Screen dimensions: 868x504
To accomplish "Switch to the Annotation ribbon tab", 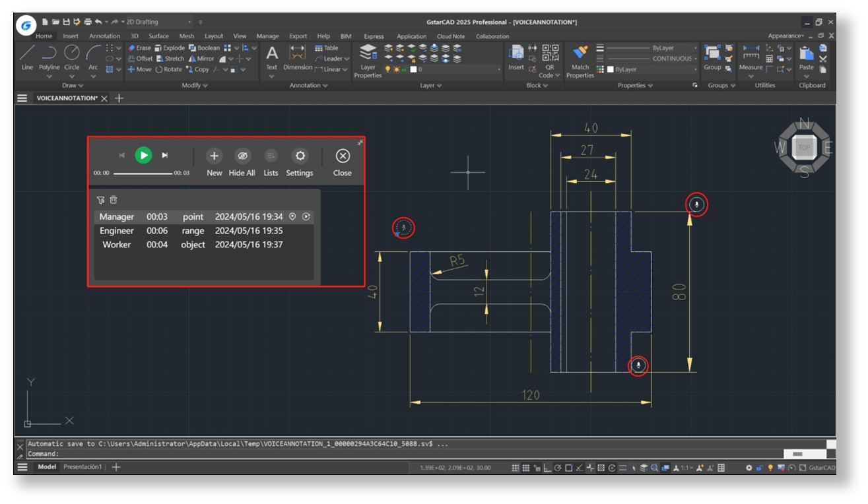I will pyautogui.click(x=105, y=36).
